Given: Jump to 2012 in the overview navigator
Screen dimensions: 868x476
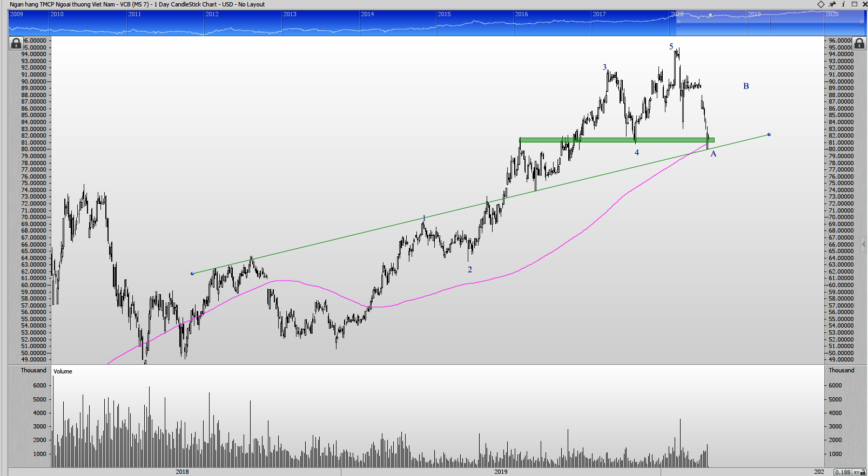Looking at the screenshot, I should tap(212, 15).
